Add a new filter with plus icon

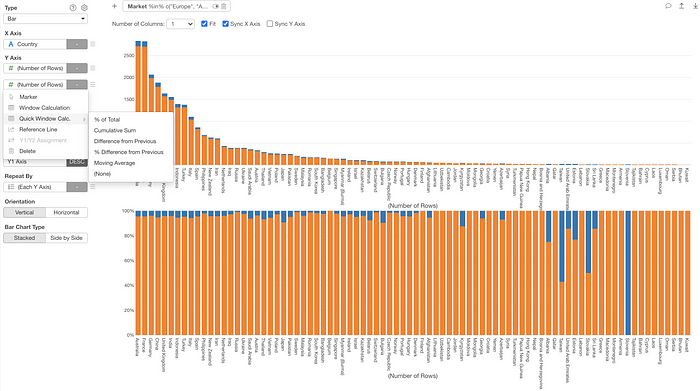click(x=115, y=6)
